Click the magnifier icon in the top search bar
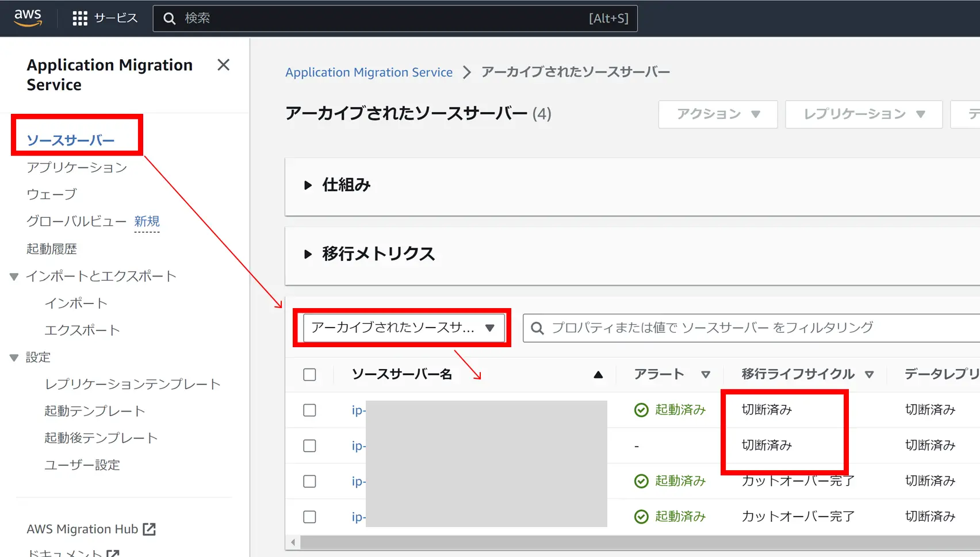Viewport: 980px width, 557px height. coord(169,19)
